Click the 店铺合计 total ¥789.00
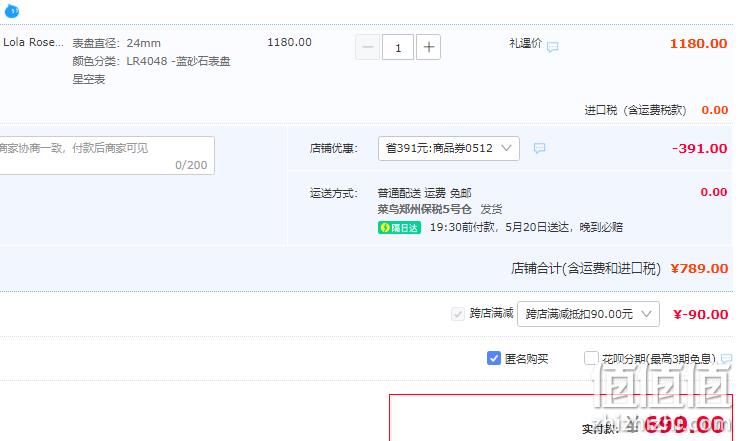 click(699, 268)
